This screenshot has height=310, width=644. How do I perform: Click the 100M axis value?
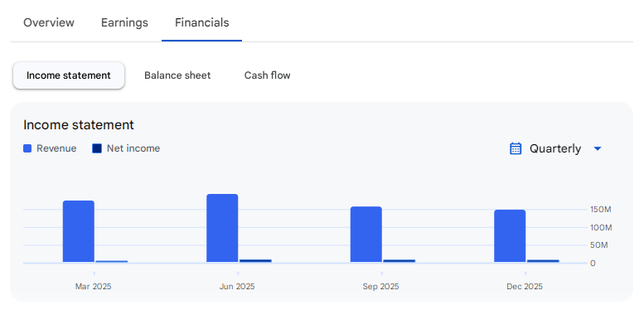coord(601,227)
